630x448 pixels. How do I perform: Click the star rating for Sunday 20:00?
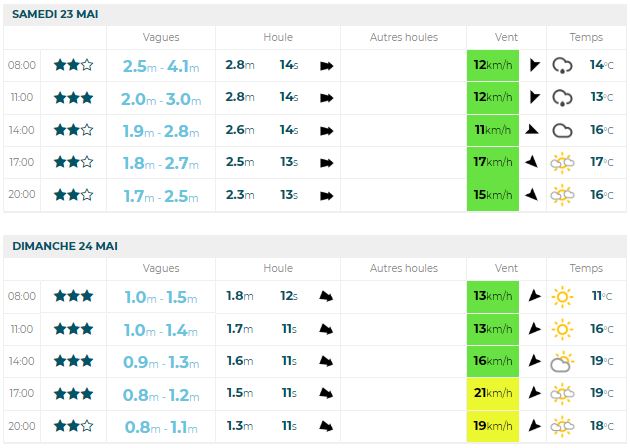click(x=74, y=425)
